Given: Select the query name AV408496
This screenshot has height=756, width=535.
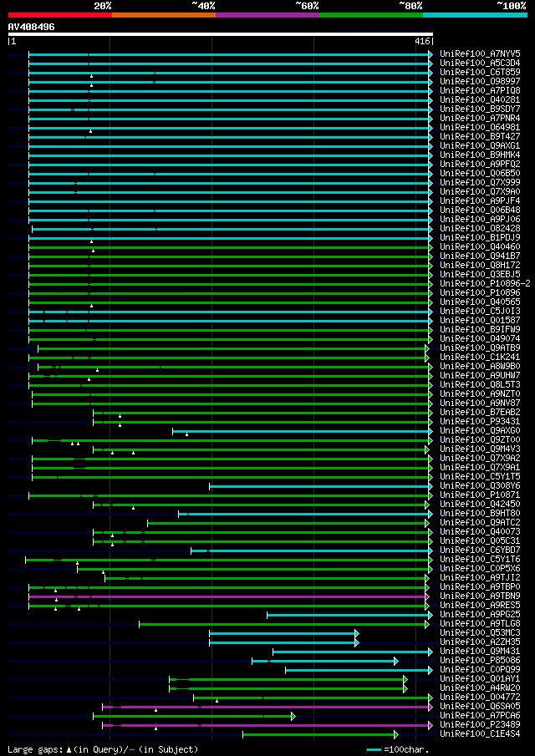Looking at the screenshot, I should click(32, 27).
